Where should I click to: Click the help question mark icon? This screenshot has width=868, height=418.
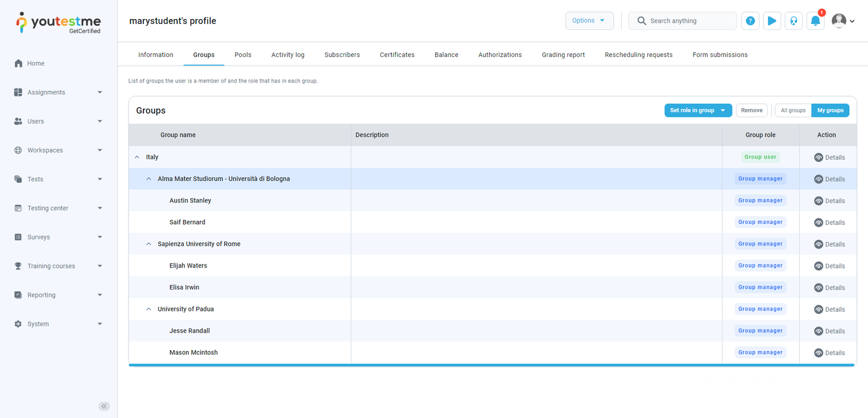[750, 21]
